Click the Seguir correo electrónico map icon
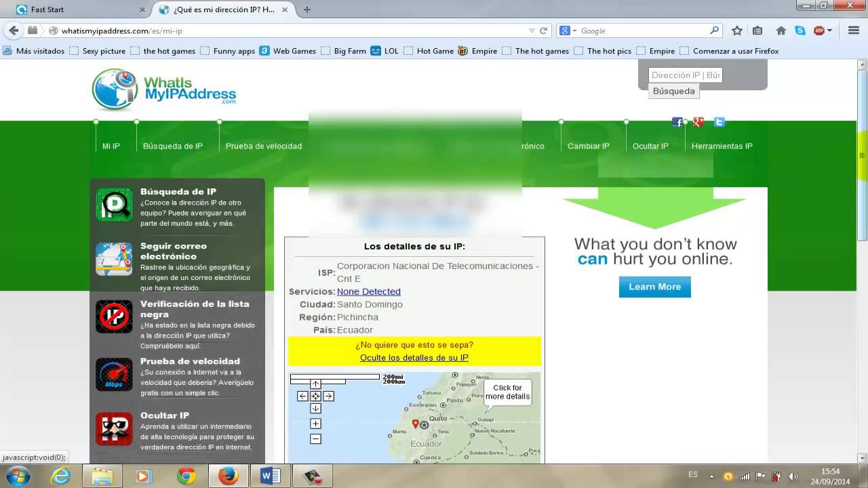The width and height of the screenshot is (868, 488). [114, 259]
